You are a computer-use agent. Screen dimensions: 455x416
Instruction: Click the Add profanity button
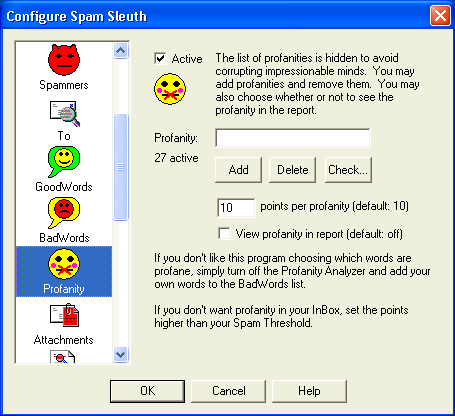(238, 170)
